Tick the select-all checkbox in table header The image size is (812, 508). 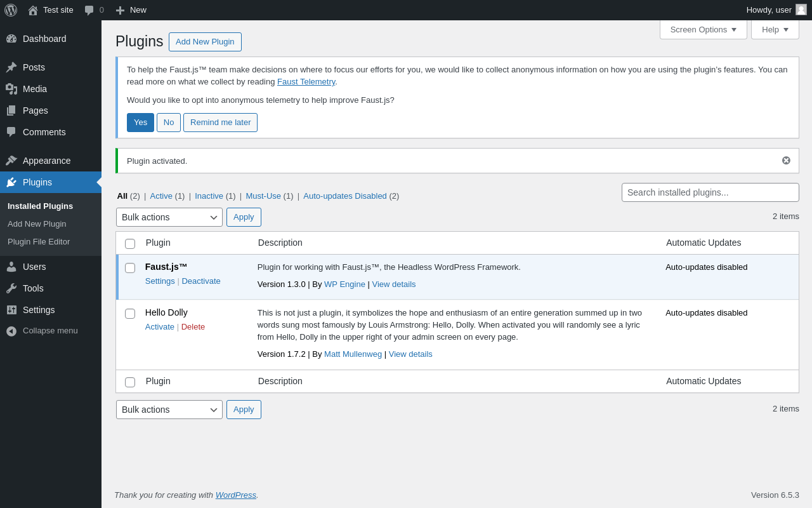[130, 244]
